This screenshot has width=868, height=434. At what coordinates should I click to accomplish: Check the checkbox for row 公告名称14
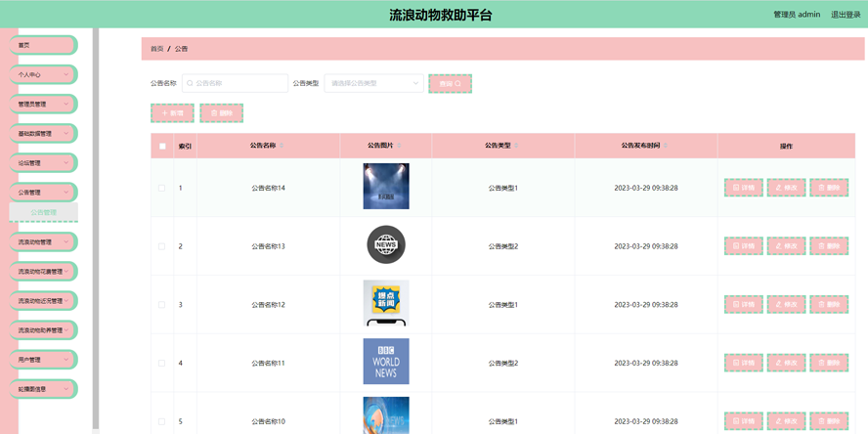click(x=161, y=189)
